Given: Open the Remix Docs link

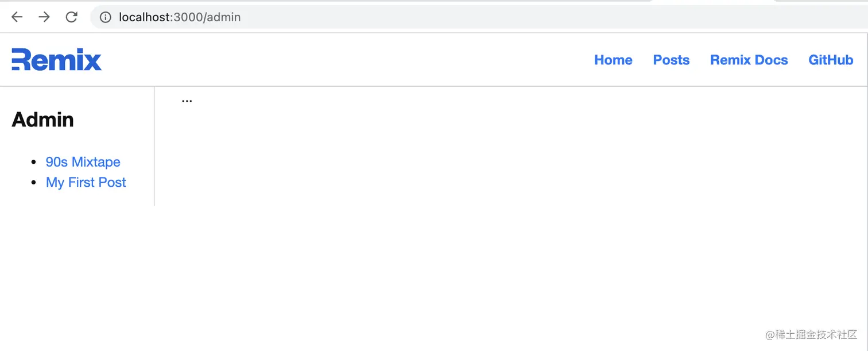Looking at the screenshot, I should coord(749,60).
